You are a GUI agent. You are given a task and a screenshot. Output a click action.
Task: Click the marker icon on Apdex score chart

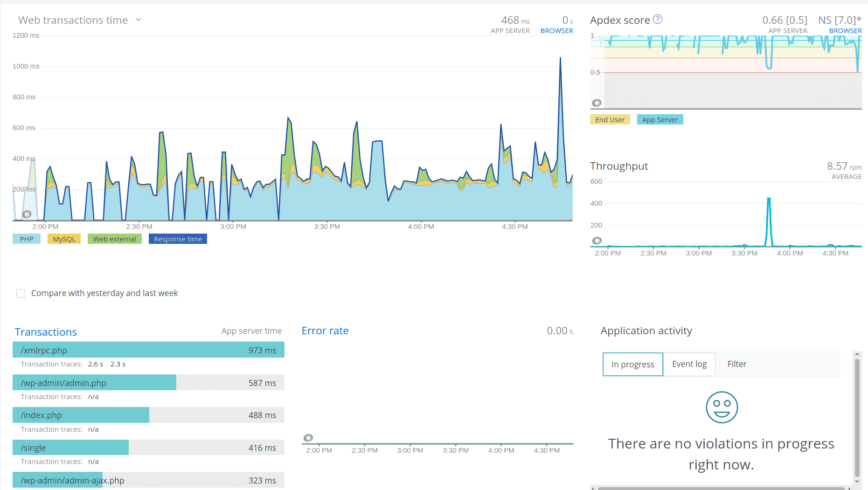pyautogui.click(x=597, y=103)
